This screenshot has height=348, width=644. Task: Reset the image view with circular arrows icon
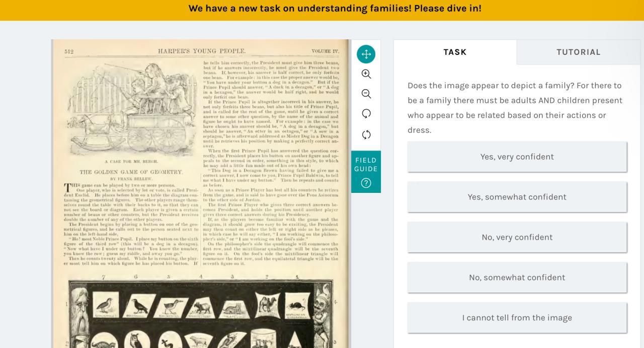pos(366,134)
